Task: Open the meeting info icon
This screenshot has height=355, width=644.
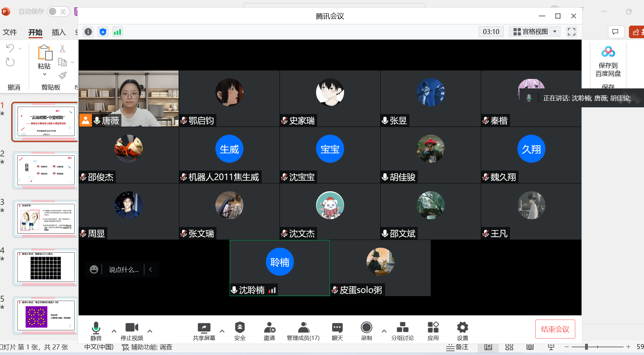Action: [88, 32]
